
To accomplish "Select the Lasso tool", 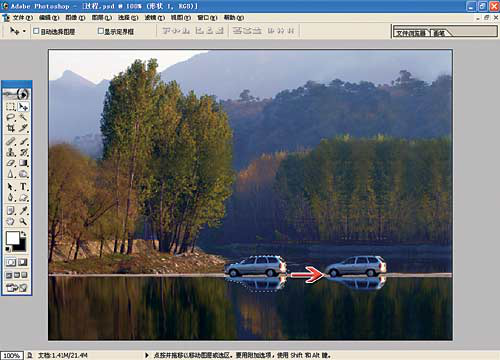I will (11, 117).
